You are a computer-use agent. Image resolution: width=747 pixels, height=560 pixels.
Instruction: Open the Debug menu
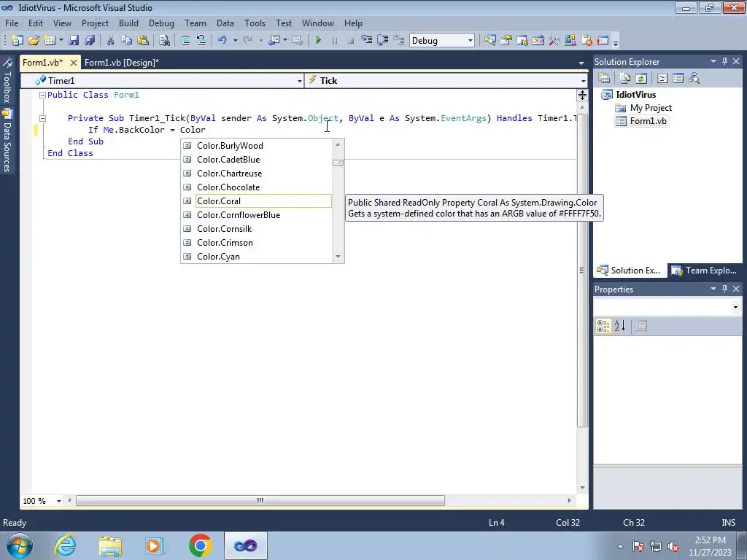pyautogui.click(x=161, y=23)
